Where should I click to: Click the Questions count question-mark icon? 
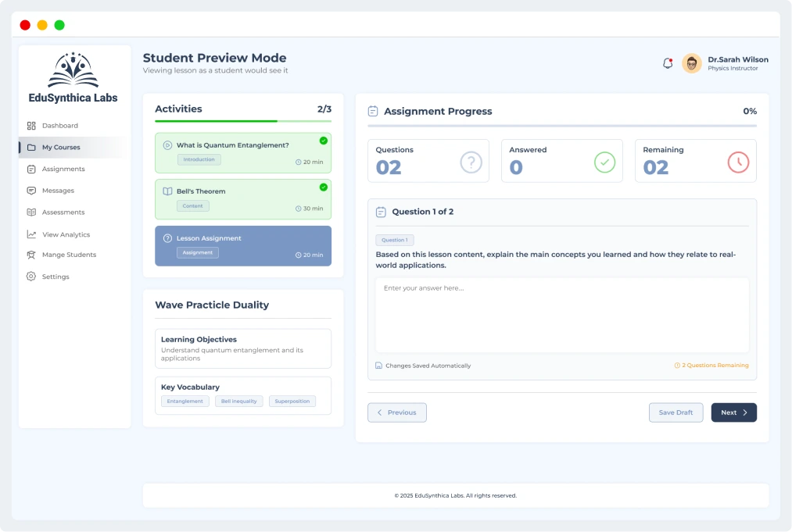click(471, 162)
